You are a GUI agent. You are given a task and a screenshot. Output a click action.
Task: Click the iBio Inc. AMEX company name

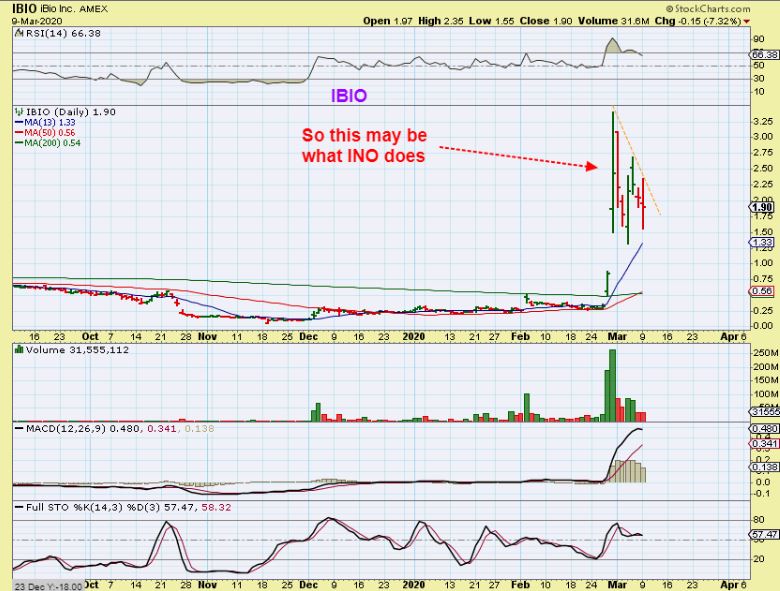pos(74,9)
